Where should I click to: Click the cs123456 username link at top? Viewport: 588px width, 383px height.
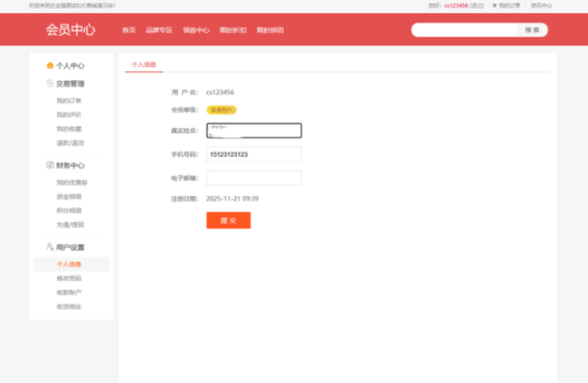[456, 5]
